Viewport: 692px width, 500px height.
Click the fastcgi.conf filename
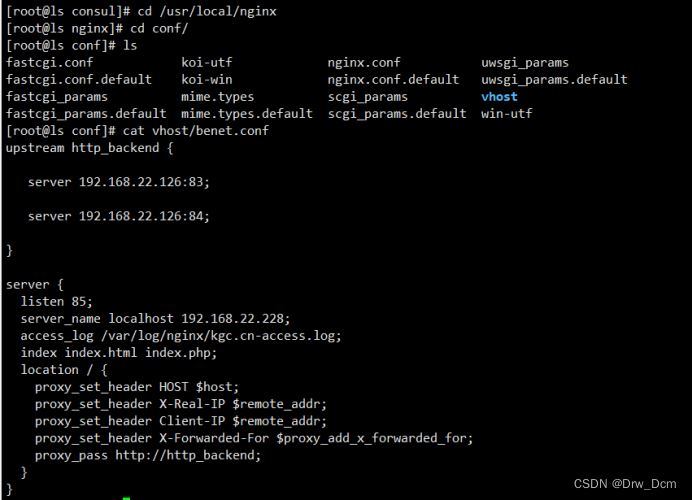[49, 63]
